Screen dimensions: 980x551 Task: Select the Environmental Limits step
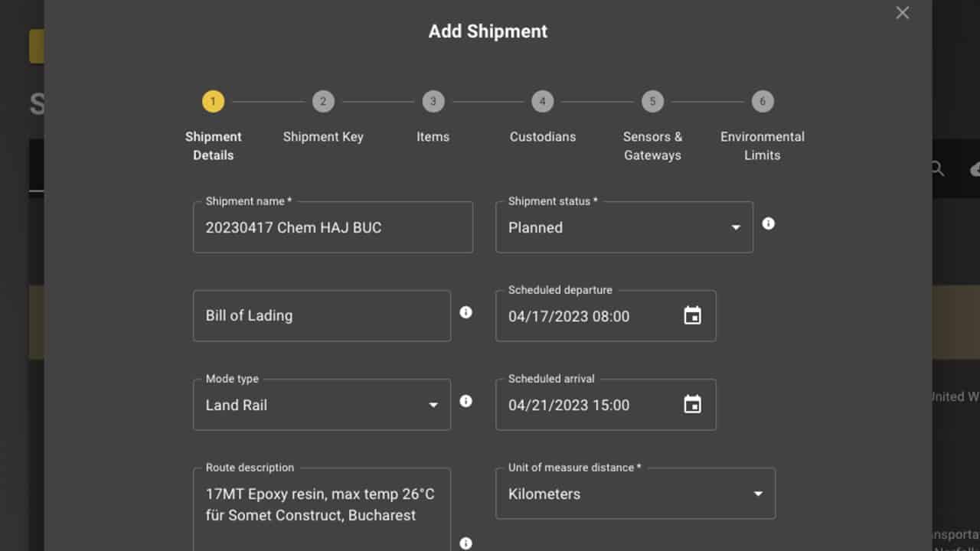click(x=763, y=100)
